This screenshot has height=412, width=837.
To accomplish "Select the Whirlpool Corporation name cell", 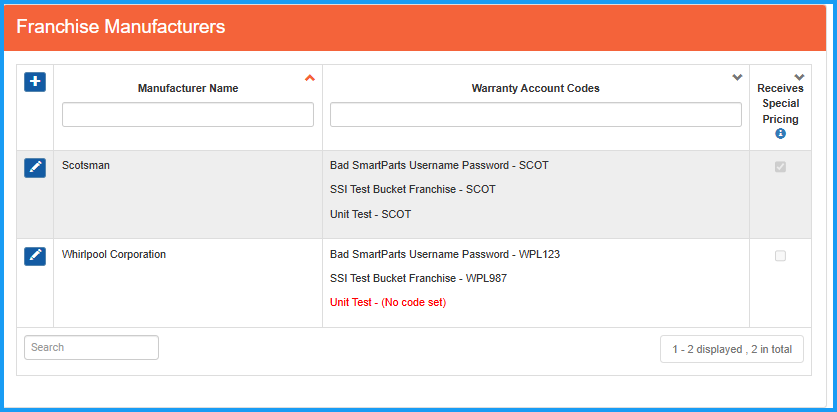I will pos(114,254).
